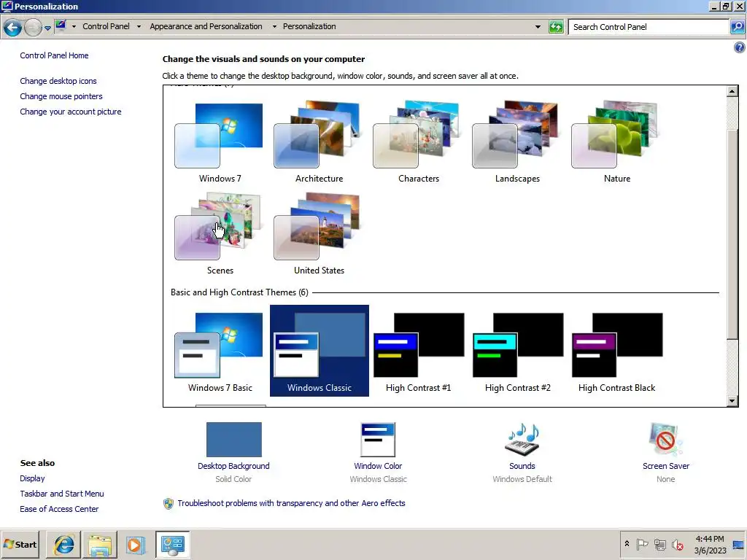Image resolution: width=747 pixels, height=560 pixels.
Task: Click the Back navigation arrow
Action: click(x=13, y=27)
